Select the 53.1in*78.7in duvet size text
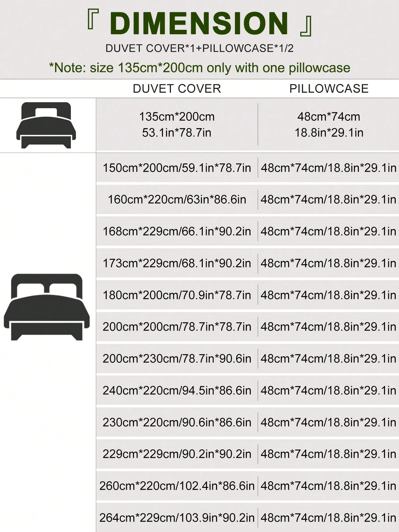399x532 pixels. point(177,133)
